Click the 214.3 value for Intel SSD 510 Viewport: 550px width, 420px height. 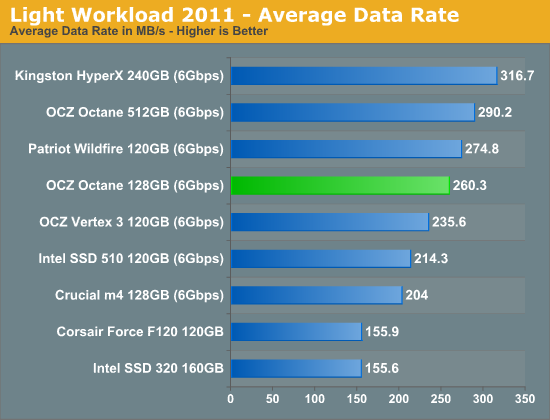(x=431, y=259)
